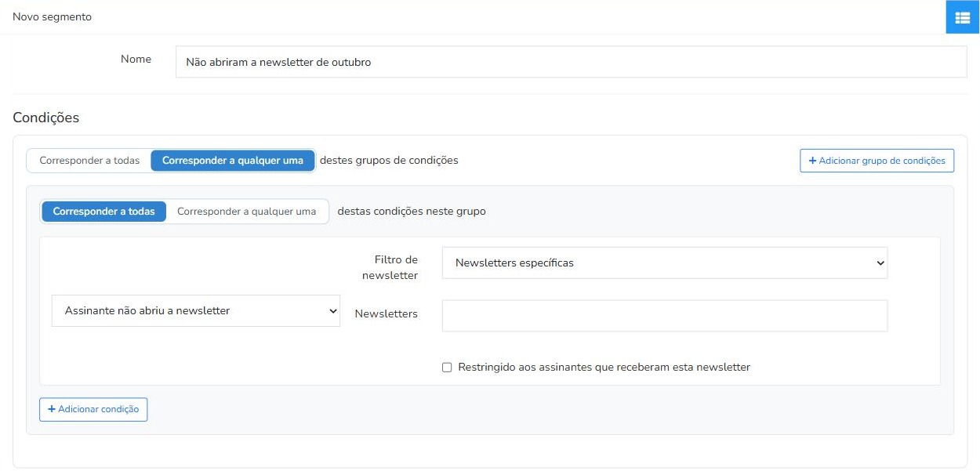Click the 'Novo segmento' title text
980x471 pixels.
52,16
